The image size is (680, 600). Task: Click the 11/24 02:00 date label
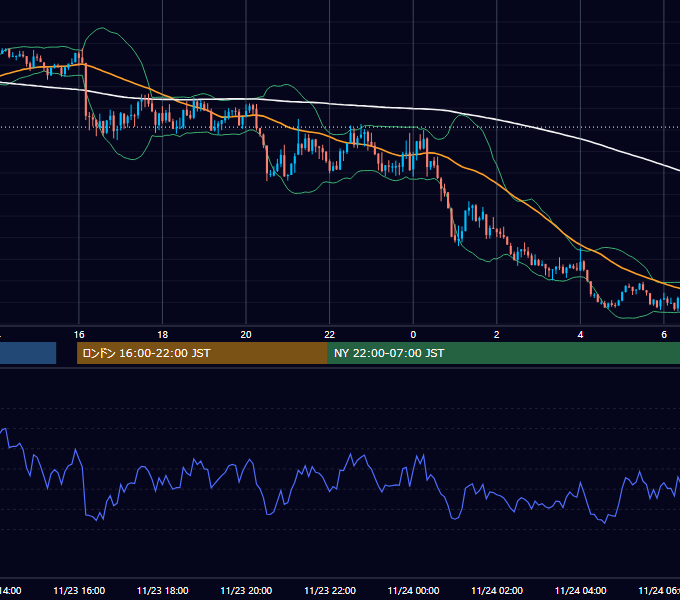[497, 590]
